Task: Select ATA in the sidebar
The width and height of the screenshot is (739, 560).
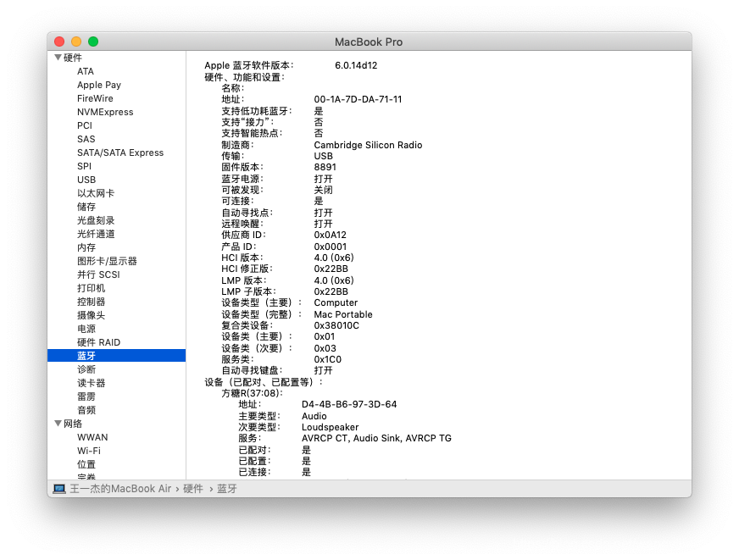Action: [86, 71]
